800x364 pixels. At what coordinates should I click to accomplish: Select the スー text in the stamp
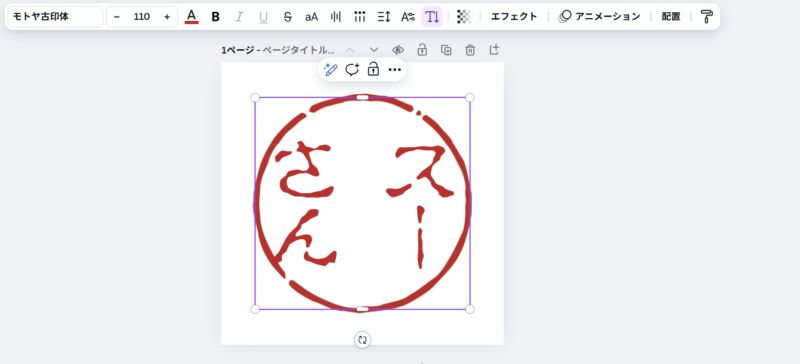click(x=419, y=206)
